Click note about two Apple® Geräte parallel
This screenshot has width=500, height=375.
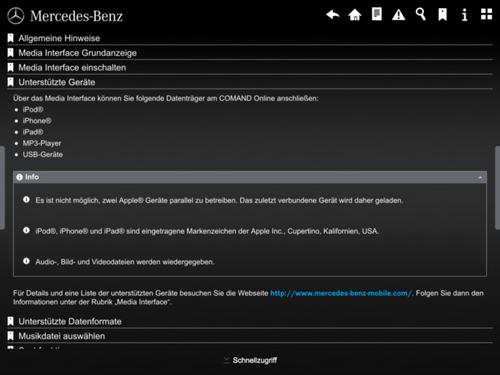pos(219,200)
